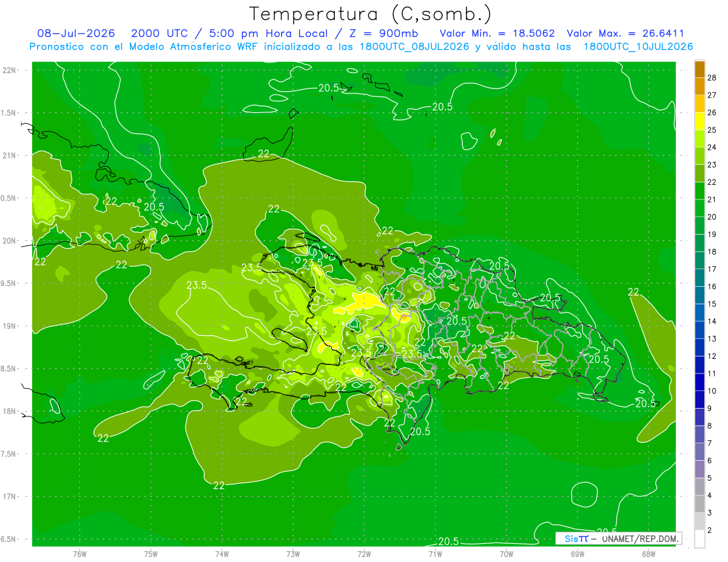
Task: Click the legend label '9'
Action: click(x=710, y=409)
